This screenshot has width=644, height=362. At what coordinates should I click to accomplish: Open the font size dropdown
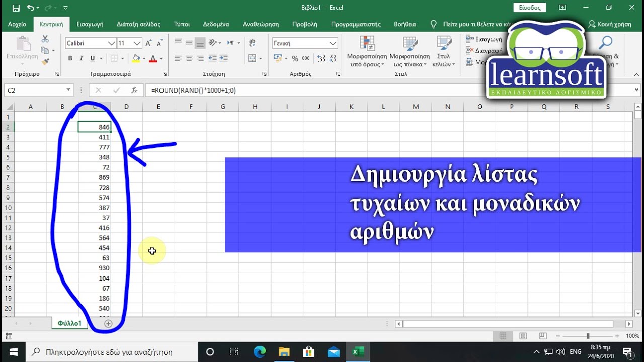click(x=137, y=43)
